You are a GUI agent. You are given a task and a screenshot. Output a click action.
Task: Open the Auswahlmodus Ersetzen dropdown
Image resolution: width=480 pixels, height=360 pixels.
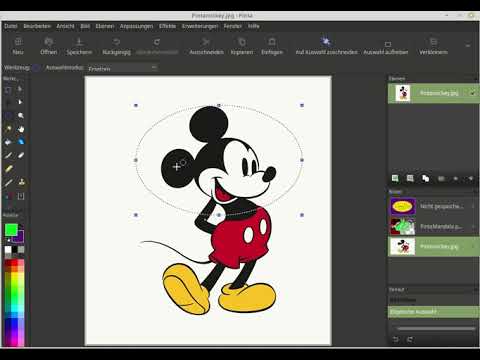point(122,68)
